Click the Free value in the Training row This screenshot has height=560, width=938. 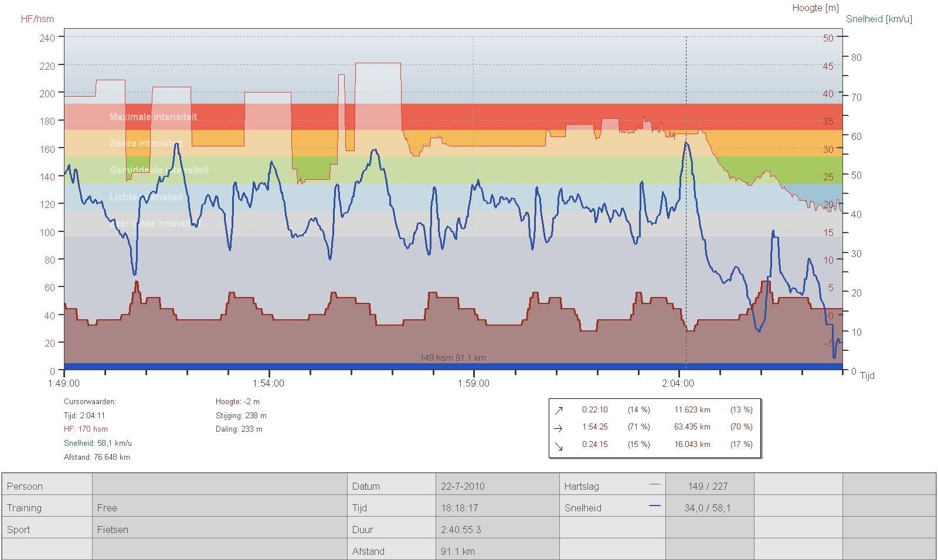pos(107,508)
